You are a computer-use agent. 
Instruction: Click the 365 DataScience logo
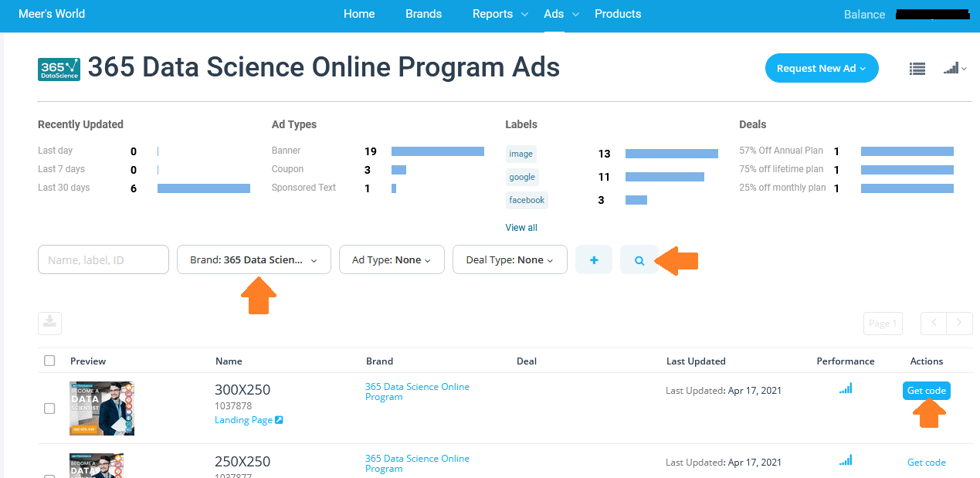[x=59, y=69]
